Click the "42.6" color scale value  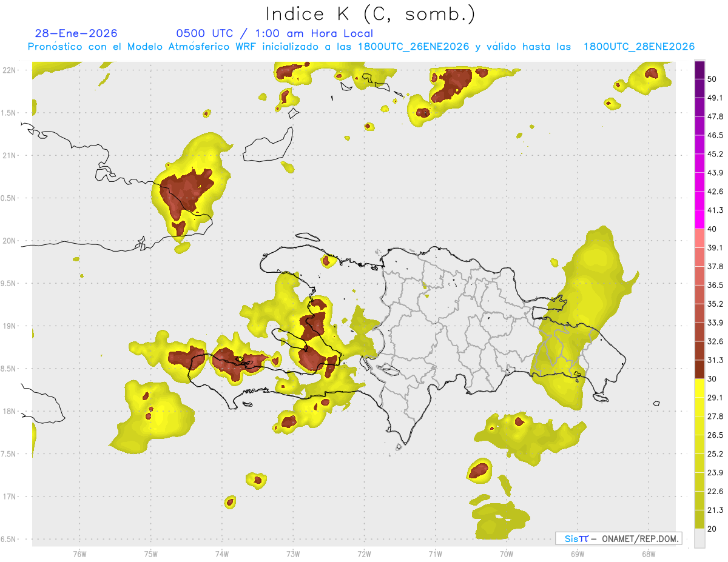(715, 192)
